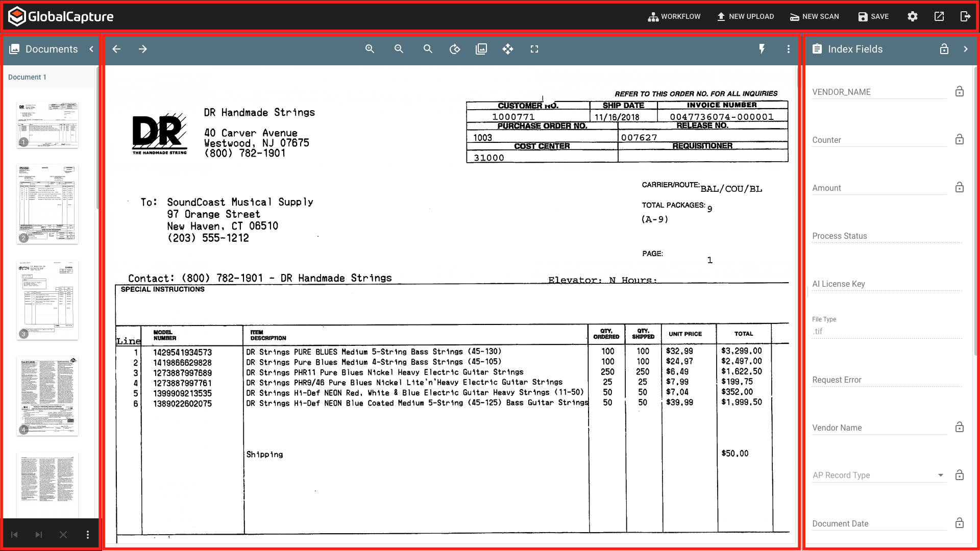Screen dimensions: 980x551
Task: Select the fifth page thumbnail
Action: coord(47,485)
